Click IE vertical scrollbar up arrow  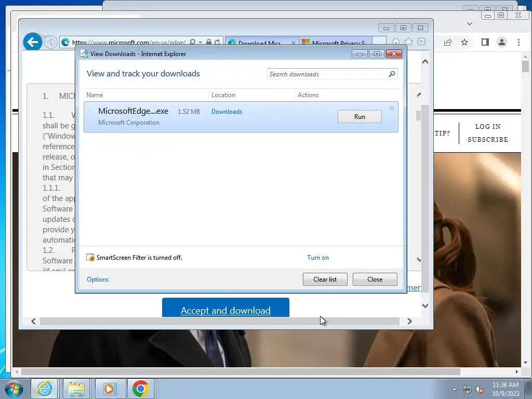pyautogui.click(x=425, y=62)
